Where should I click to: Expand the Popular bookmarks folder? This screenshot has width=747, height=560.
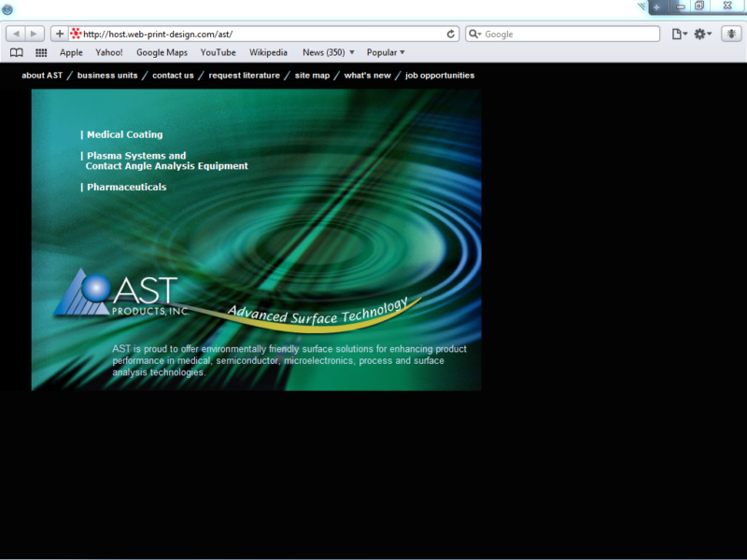386,52
